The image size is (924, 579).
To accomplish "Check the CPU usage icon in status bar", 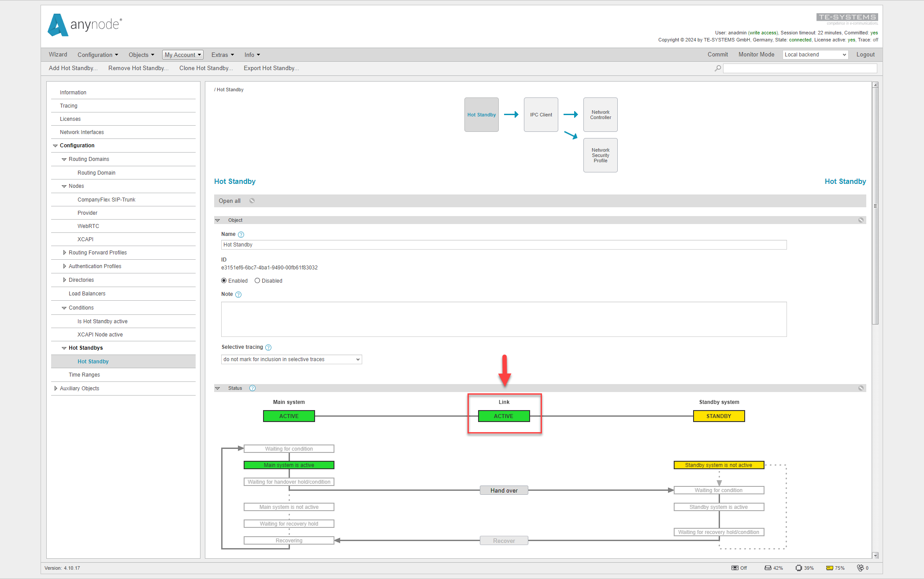I will [798, 568].
